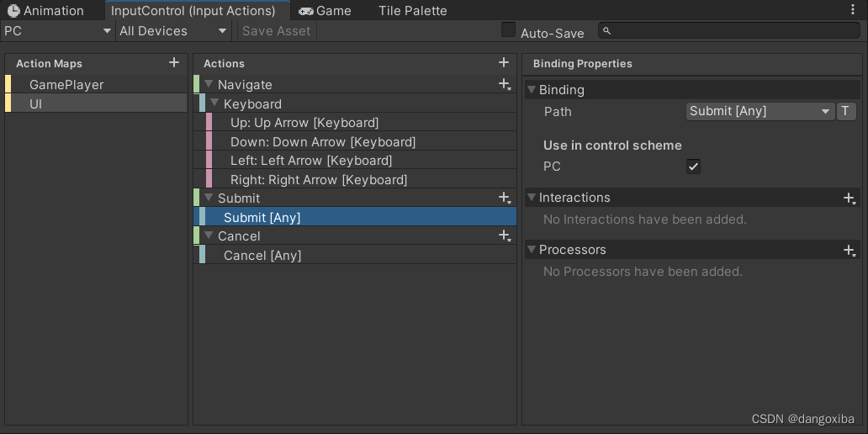This screenshot has height=434, width=868.
Task: Add a processor with plus icon
Action: [849, 250]
